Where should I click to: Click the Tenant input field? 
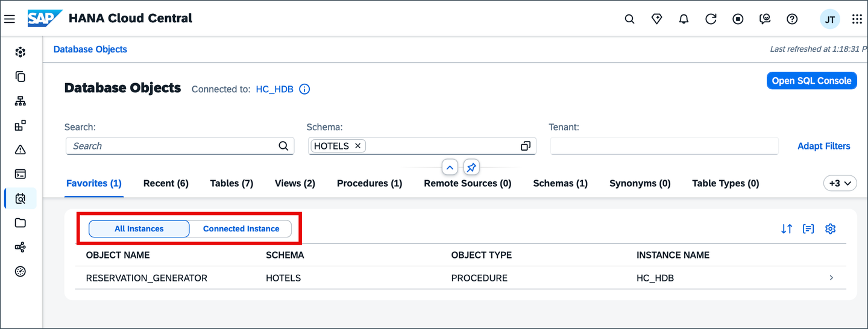(664, 146)
